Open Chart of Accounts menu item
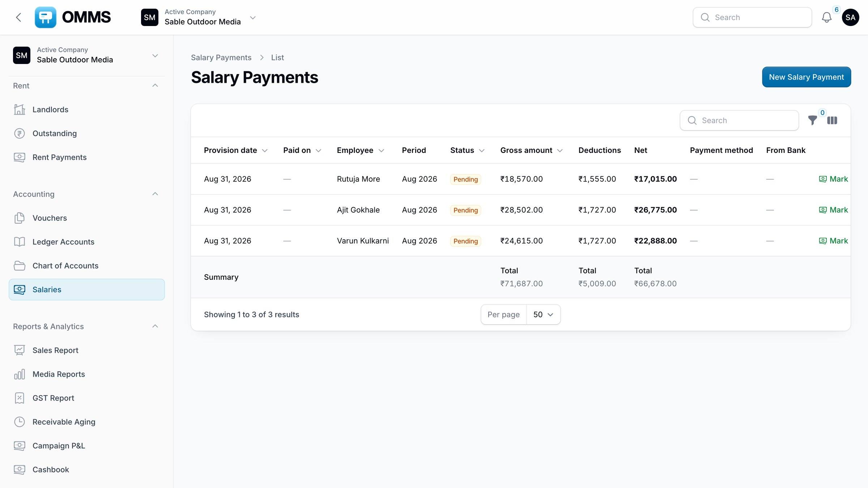 click(87, 266)
